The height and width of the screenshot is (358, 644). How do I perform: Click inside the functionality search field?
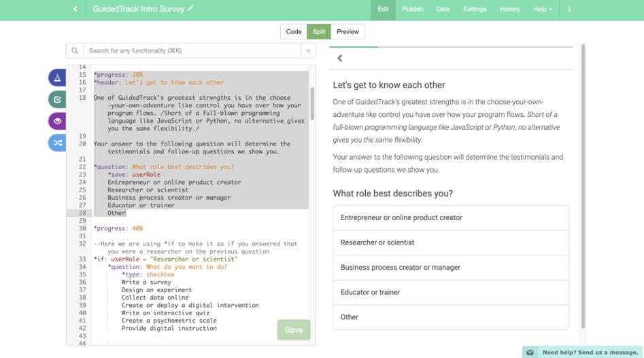click(x=192, y=51)
